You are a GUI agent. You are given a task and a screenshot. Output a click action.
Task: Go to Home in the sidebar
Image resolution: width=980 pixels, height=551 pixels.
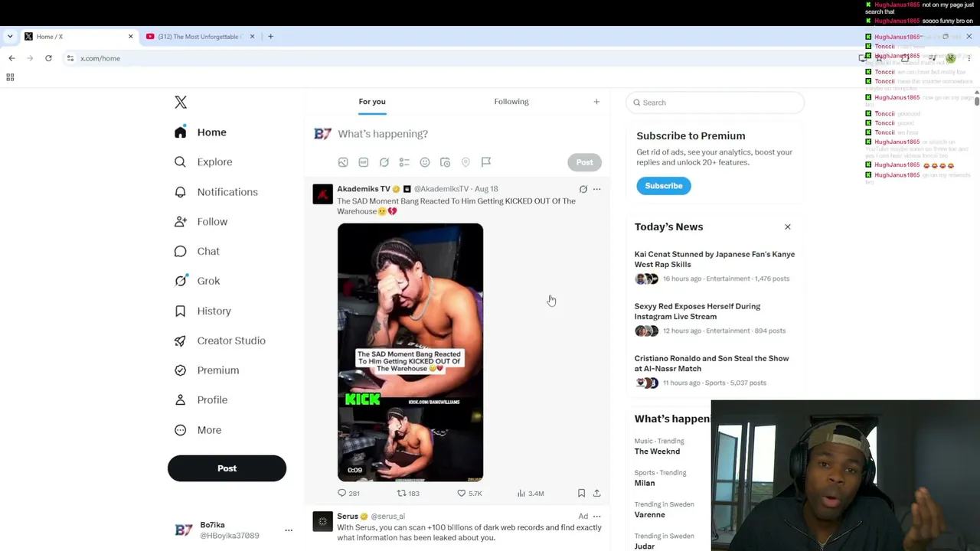click(201, 132)
